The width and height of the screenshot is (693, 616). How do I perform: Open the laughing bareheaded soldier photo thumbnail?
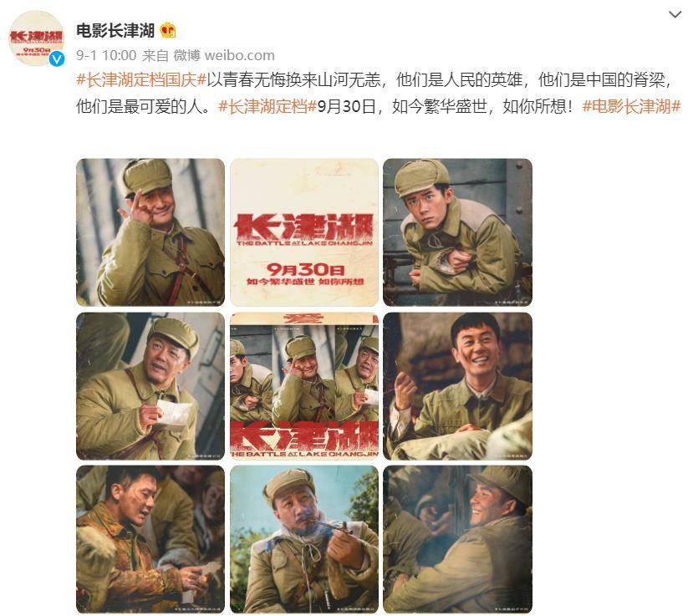pyautogui.click(x=457, y=386)
